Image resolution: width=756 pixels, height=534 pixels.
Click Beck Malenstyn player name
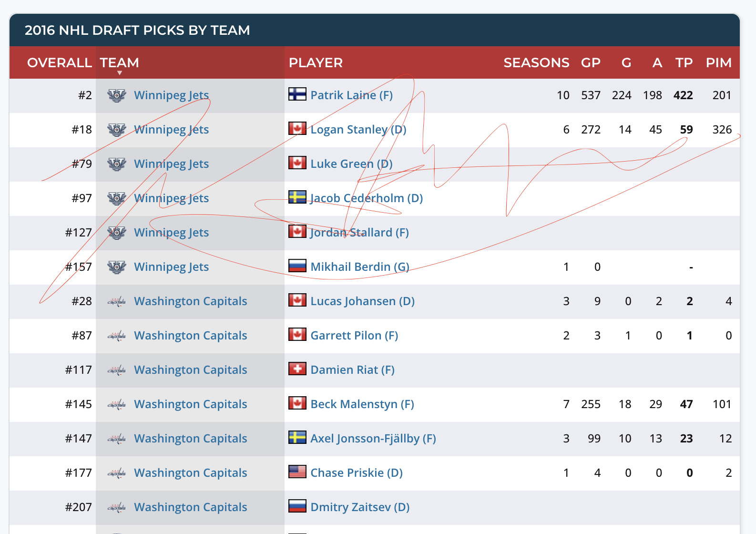(362, 404)
